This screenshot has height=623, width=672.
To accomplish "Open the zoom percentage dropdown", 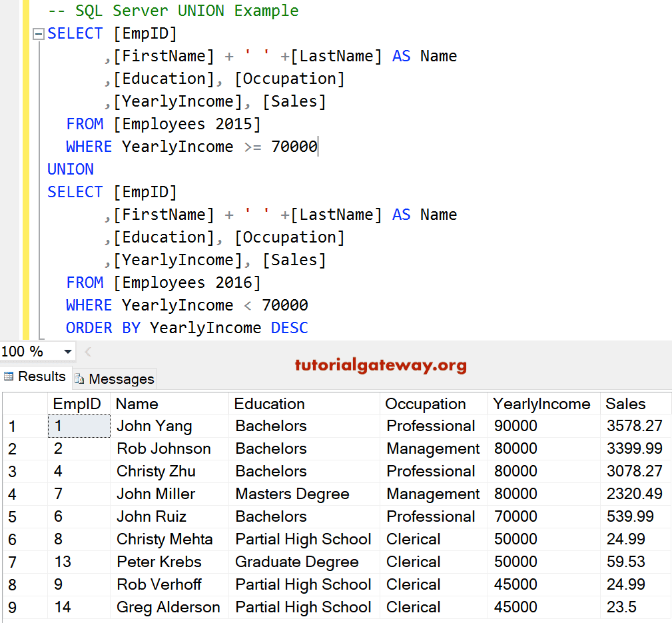I will pos(67,350).
